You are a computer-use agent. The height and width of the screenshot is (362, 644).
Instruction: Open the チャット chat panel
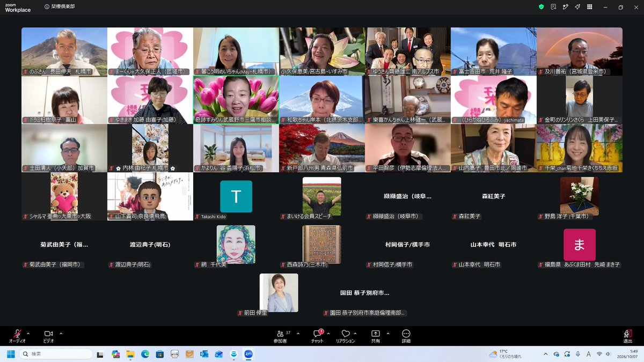318,336
